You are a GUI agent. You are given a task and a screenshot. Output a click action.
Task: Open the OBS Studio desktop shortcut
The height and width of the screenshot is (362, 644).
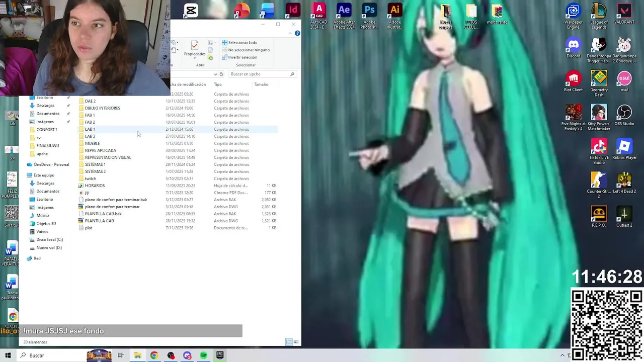coord(624,115)
